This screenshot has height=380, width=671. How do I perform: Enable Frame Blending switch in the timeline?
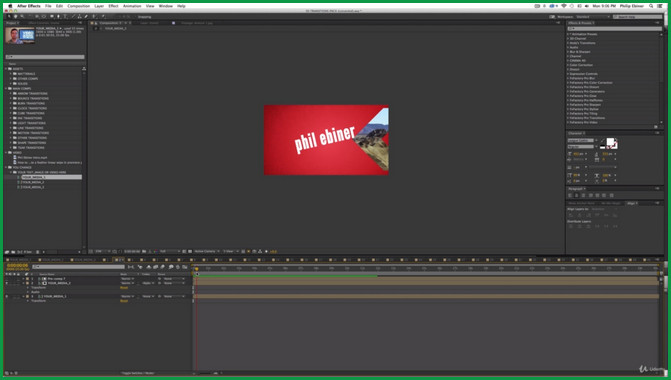[x=156, y=267]
